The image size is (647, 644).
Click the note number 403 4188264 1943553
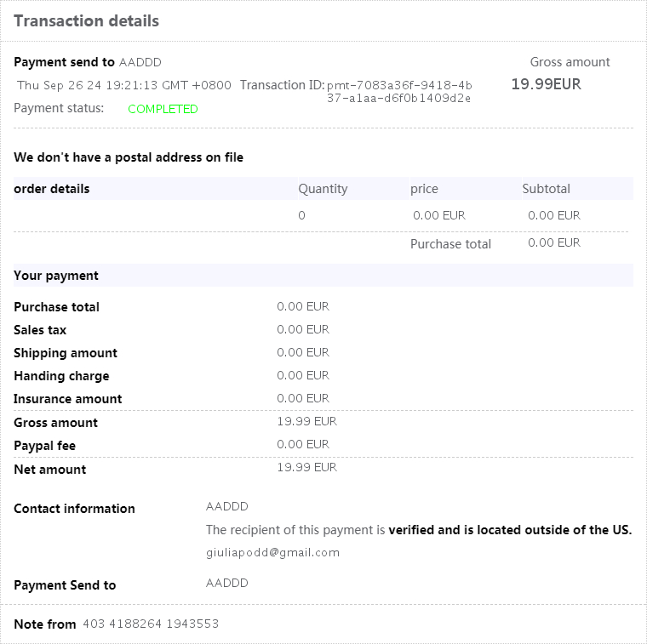[151, 624]
